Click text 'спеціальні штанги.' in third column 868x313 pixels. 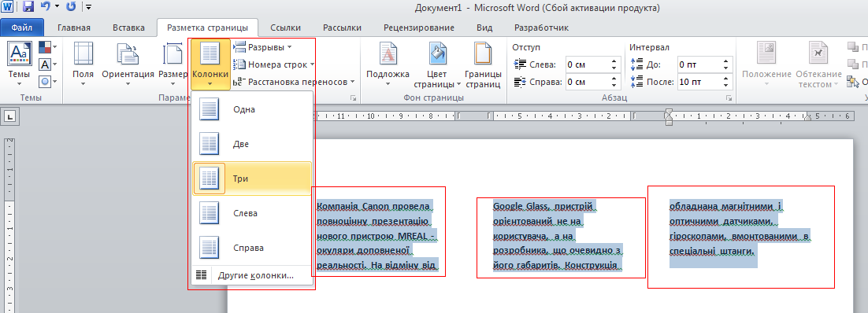click(x=712, y=251)
